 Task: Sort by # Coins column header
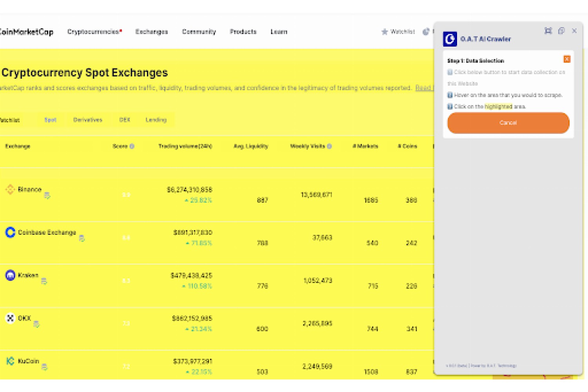(407, 146)
